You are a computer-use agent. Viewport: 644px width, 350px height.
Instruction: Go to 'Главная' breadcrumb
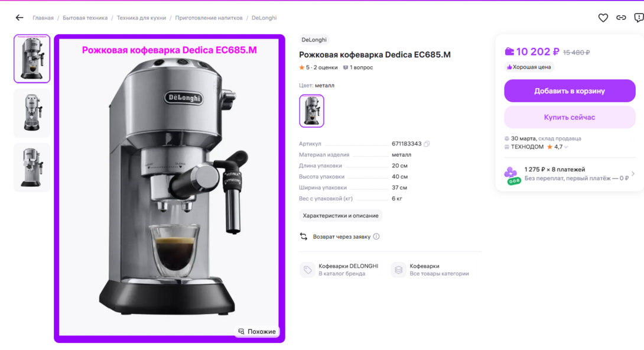coord(43,18)
